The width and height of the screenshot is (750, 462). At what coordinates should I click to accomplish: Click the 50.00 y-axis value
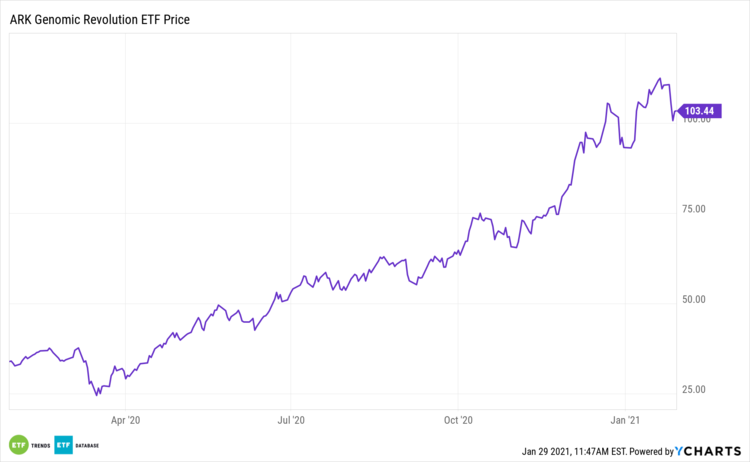coord(694,299)
